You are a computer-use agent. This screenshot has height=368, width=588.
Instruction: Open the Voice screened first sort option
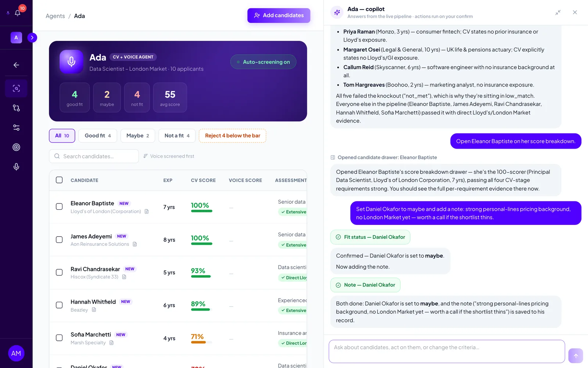coord(169,156)
